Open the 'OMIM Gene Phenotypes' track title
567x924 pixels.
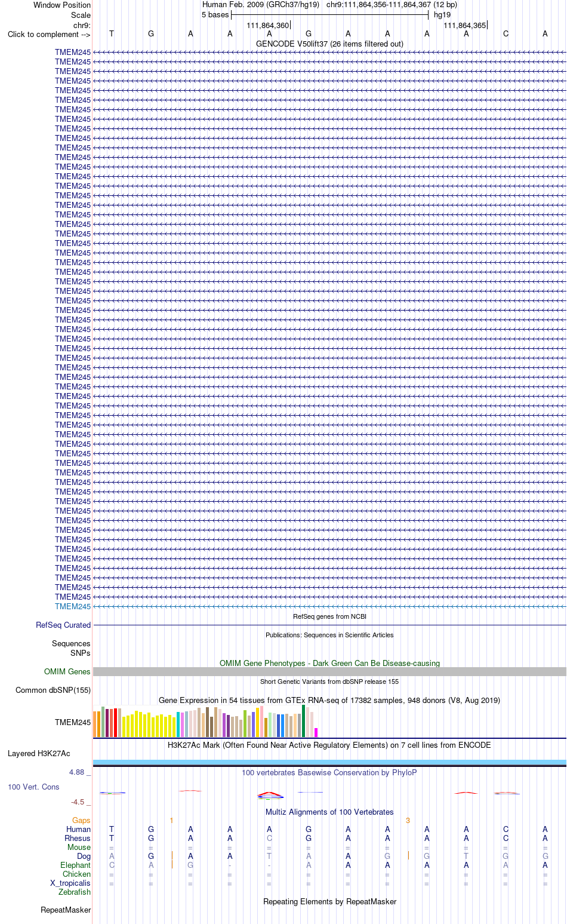pyautogui.click(x=329, y=663)
